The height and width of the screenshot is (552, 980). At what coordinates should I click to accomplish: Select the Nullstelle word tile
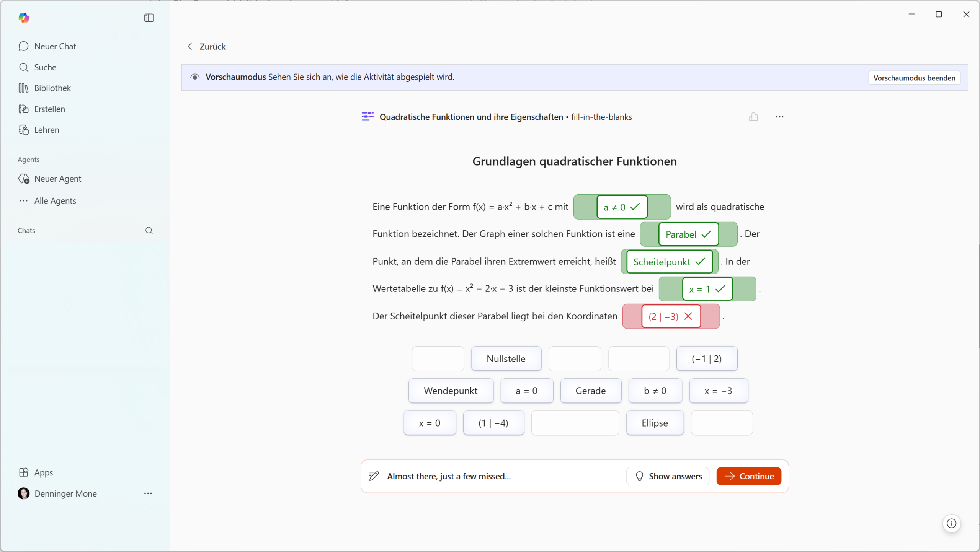point(506,359)
